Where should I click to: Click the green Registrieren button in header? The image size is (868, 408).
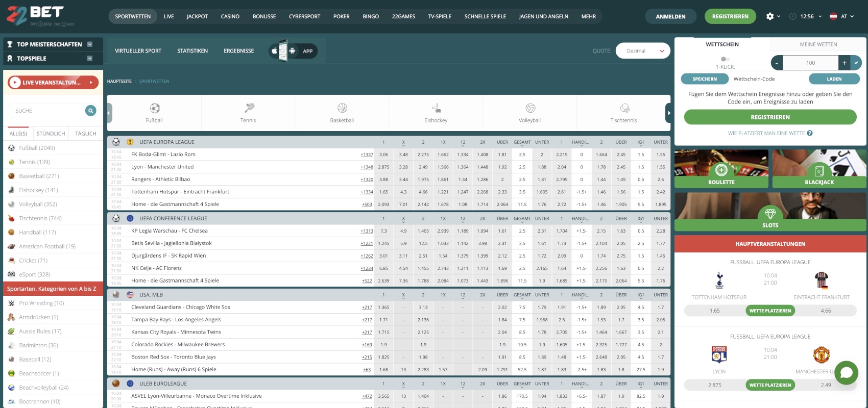(730, 16)
